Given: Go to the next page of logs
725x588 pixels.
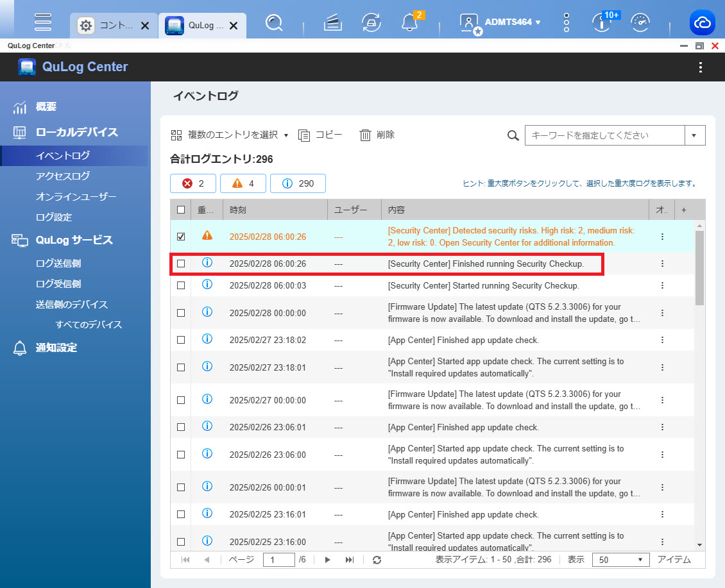Looking at the screenshot, I should point(327,560).
